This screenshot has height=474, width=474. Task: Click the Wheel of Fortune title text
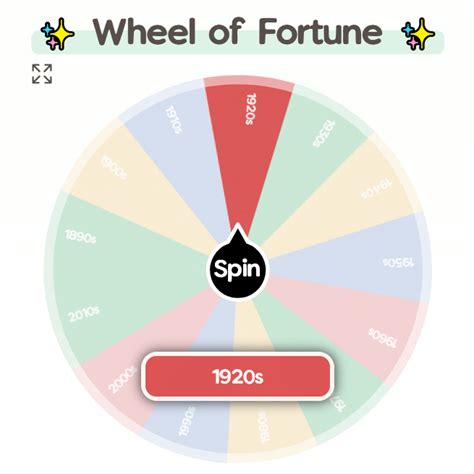(237, 32)
